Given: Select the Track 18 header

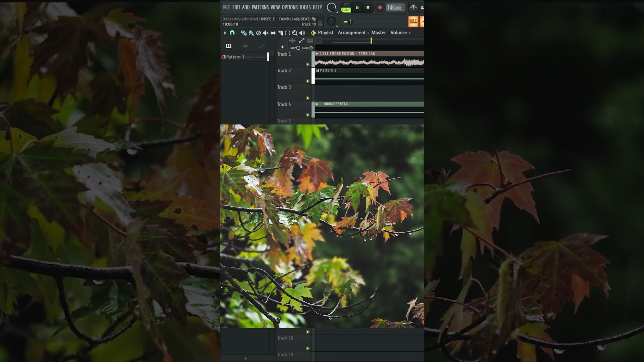Looking at the screenshot, I should [x=293, y=343].
